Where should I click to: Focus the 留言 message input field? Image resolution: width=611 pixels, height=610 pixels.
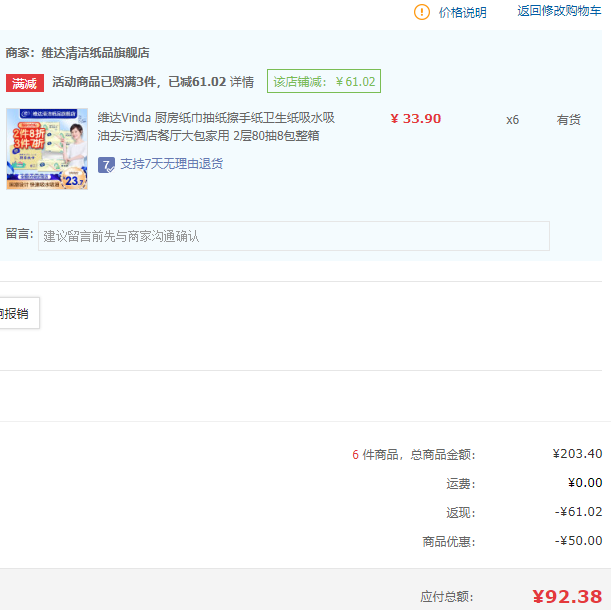(x=294, y=236)
